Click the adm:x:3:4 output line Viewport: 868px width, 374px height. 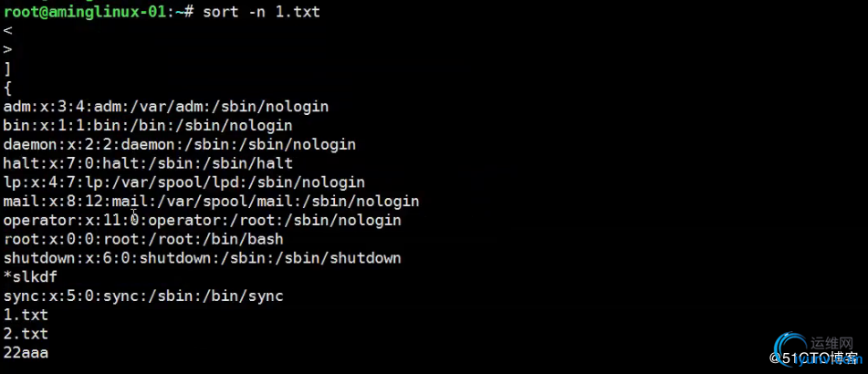(x=165, y=107)
